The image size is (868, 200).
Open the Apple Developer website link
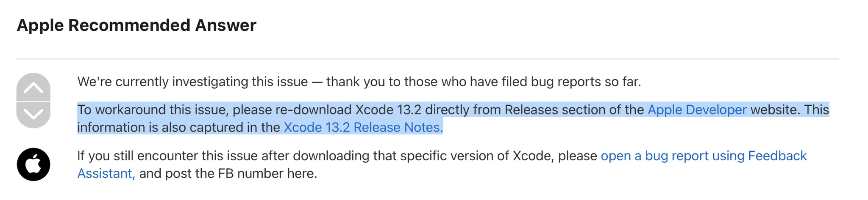(697, 110)
